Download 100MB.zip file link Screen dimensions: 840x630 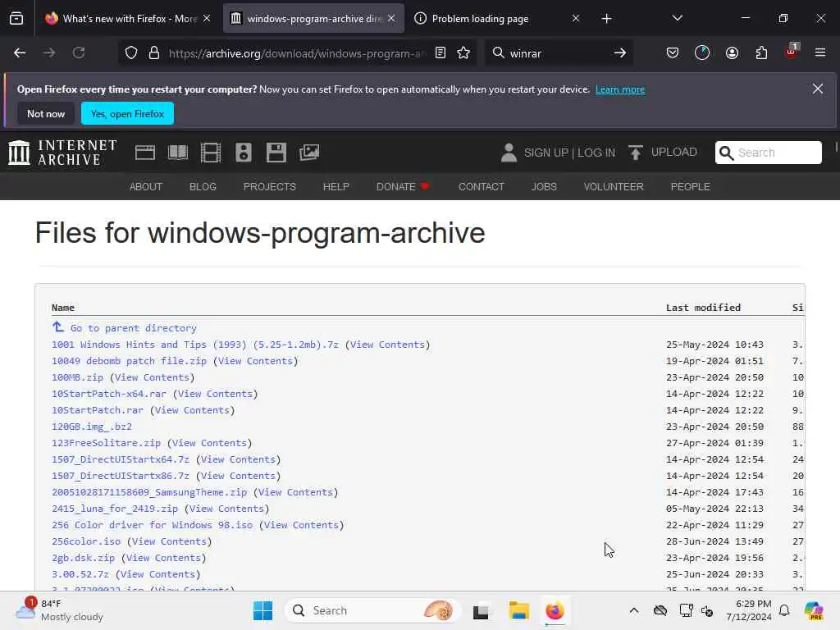click(x=77, y=377)
